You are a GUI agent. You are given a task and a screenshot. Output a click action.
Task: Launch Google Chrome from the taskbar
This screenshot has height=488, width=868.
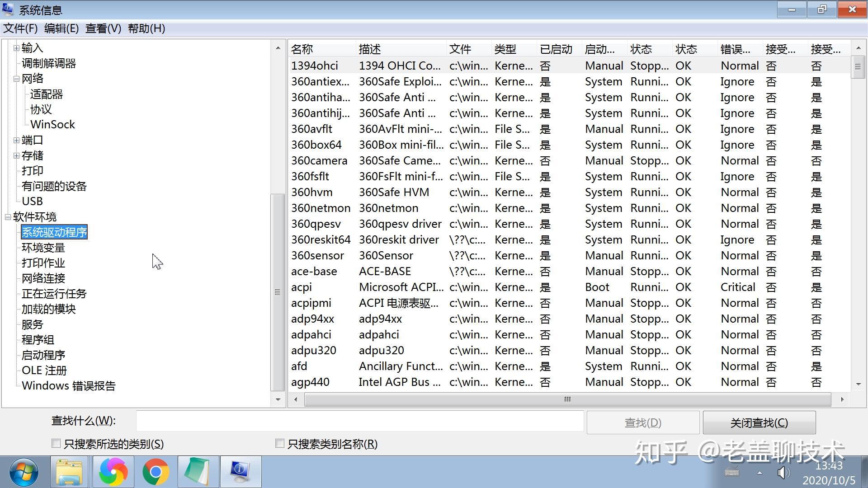tap(156, 472)
